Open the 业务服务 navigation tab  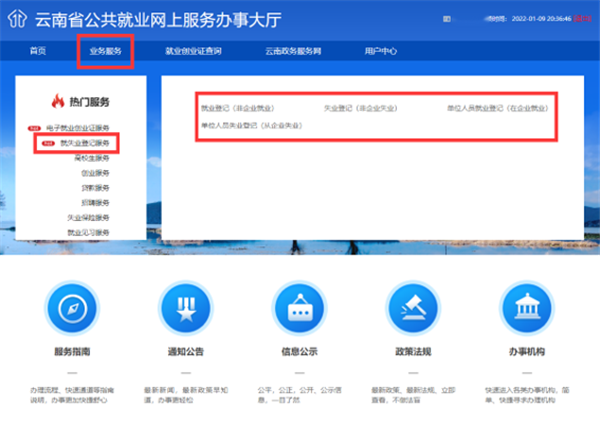(x=105, y=50)
